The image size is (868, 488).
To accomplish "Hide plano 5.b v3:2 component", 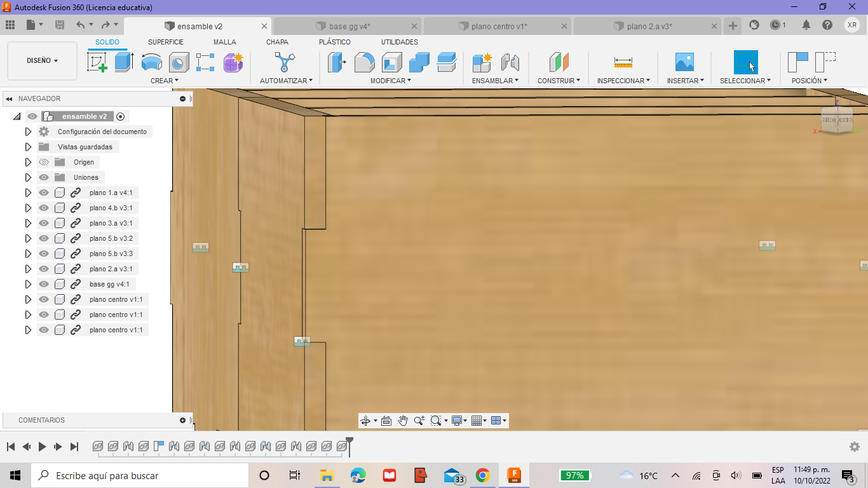I will 44,238.
